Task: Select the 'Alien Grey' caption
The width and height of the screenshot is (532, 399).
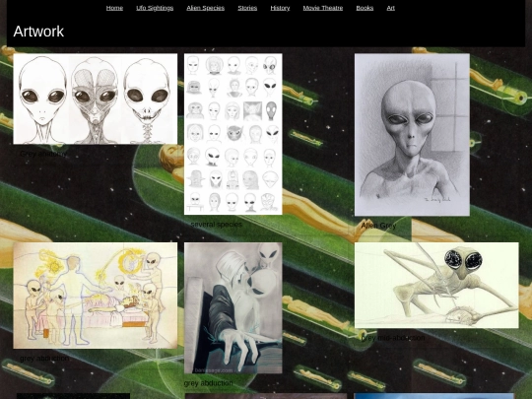Action: [x=378, y=226]
